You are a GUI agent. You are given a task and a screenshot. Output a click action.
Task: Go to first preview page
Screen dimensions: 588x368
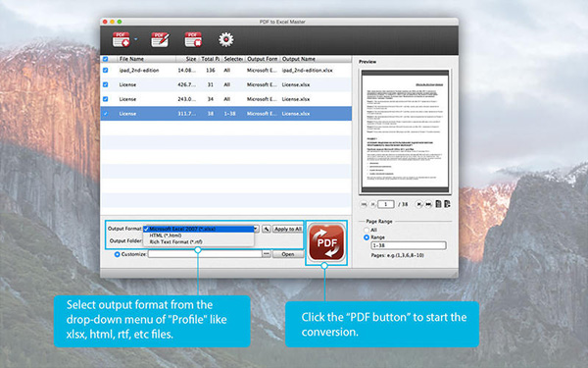(364, 204)
